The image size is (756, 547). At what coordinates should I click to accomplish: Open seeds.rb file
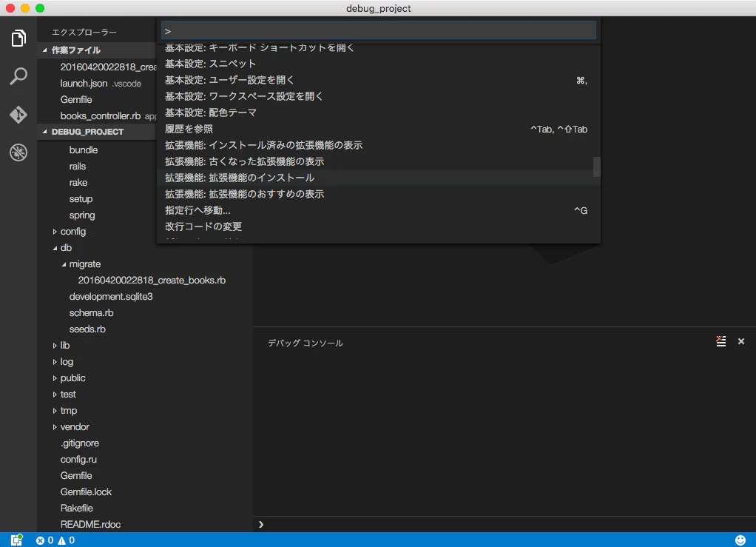(x=87, y=329)
